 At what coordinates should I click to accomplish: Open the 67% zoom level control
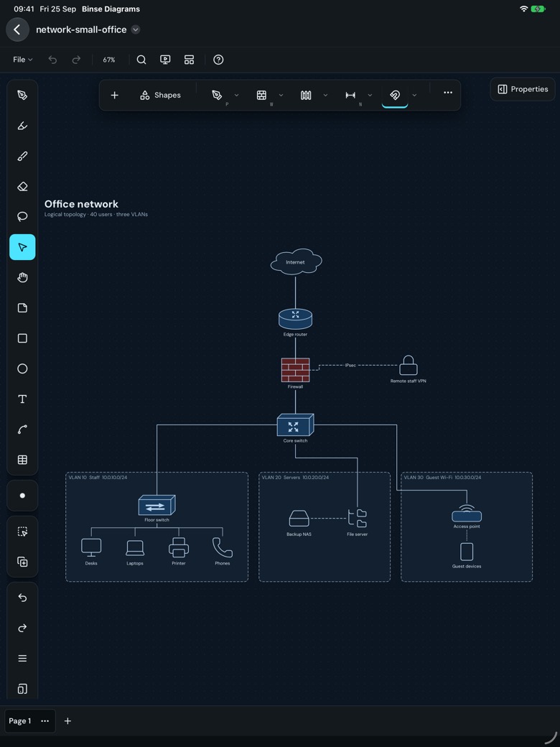109,60
